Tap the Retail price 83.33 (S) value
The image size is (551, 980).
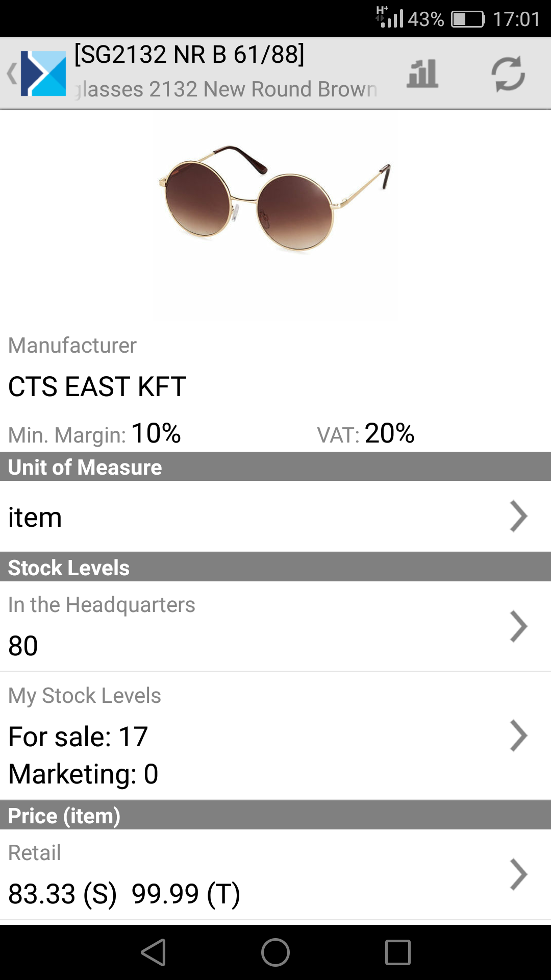[x=62, y=894]
